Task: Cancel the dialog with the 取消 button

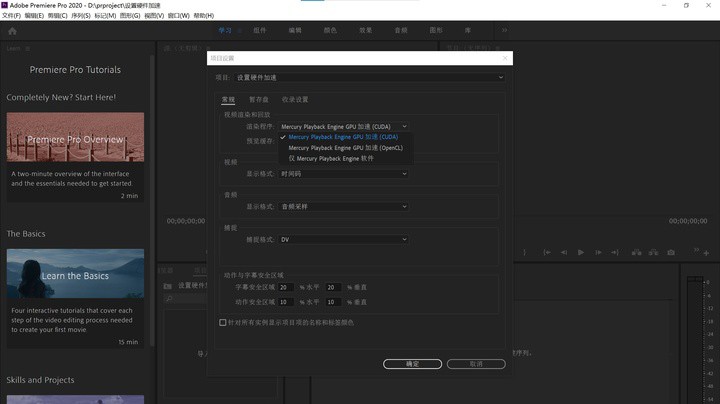Action: pyautogui.click(x=476, y=364)
